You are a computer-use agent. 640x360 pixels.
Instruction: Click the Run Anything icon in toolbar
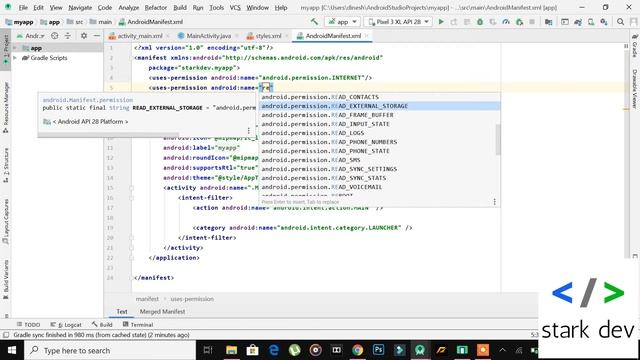coord(565,22)
